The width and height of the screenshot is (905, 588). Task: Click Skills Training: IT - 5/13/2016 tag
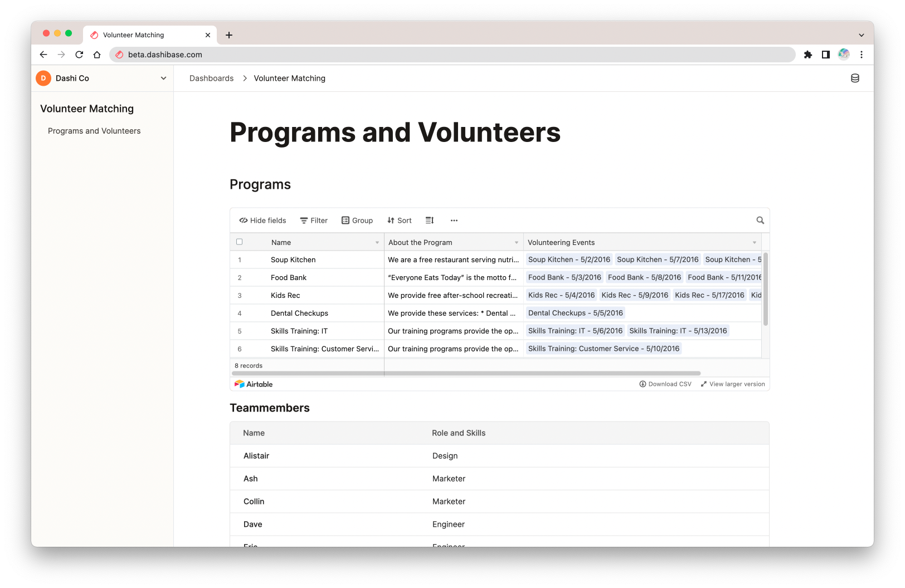point(678,331)
